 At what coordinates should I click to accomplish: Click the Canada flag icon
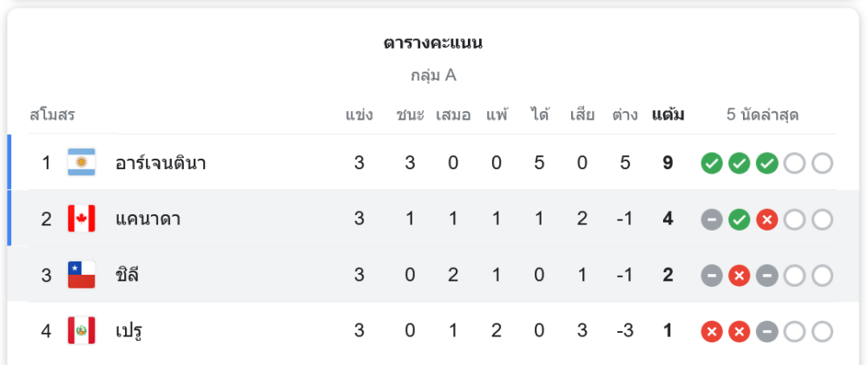tap(82, 219)
